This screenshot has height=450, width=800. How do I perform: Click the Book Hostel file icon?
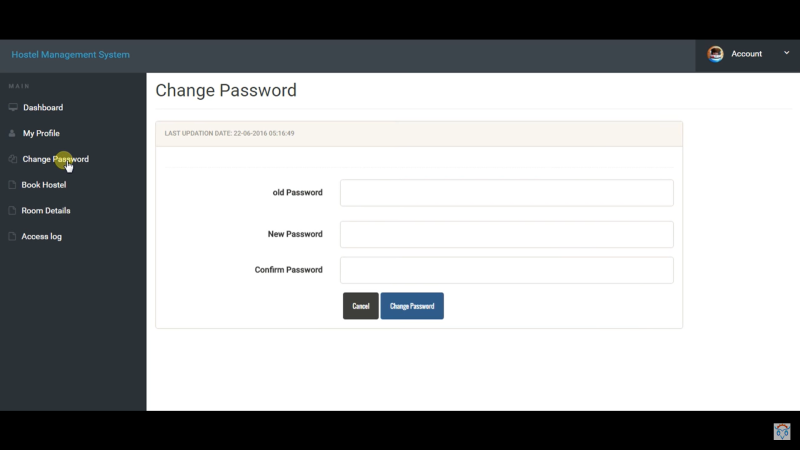pyautogui.click(x=12, y=185)
